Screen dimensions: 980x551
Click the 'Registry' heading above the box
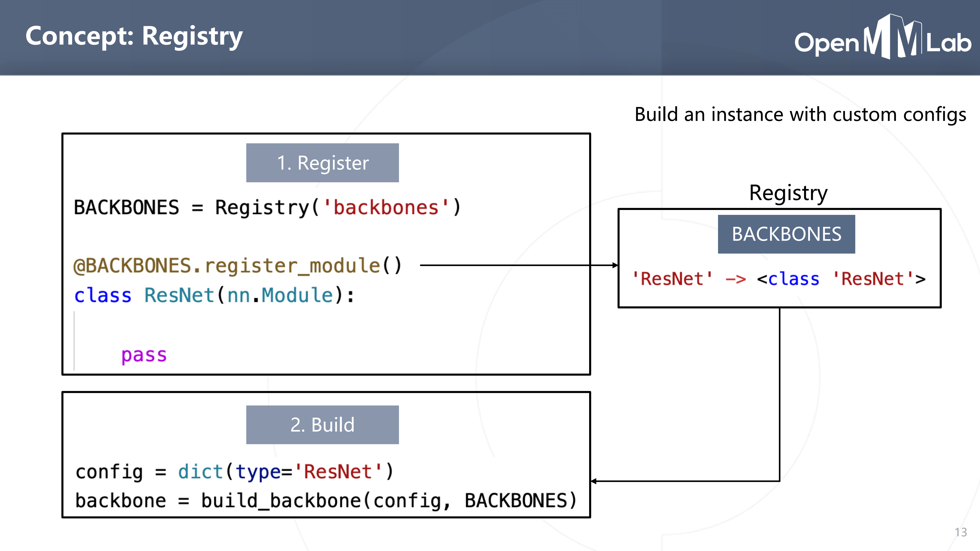(x=788, y=193)
